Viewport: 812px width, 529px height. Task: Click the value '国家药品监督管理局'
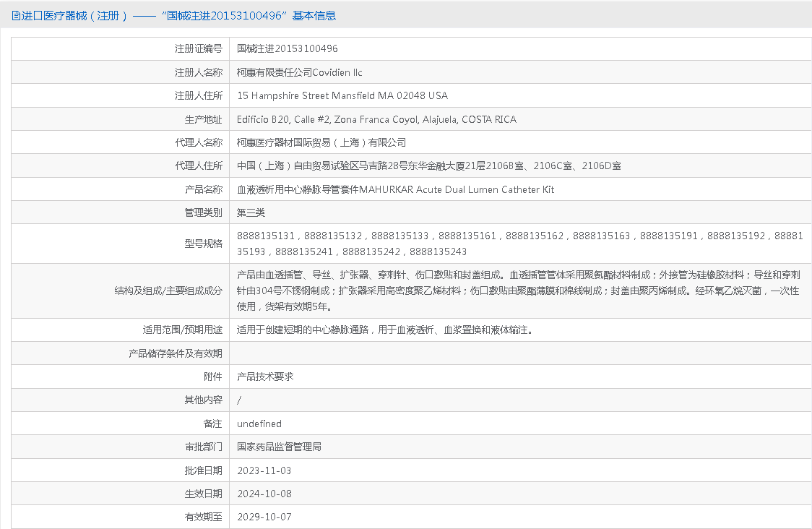(x=279, y=447)
